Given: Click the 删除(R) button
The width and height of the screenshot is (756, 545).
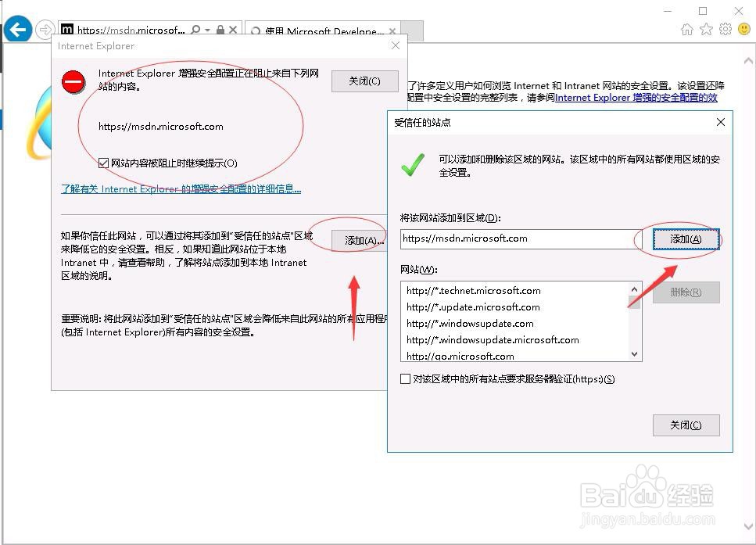Looking at the screenshot, I should click(x=686, y=292).
